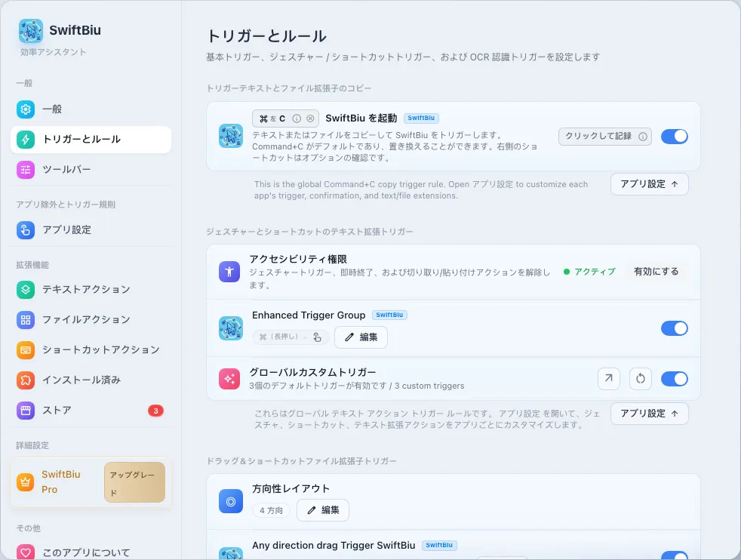
Task: Click the ショートカットアクション orange icon
Action: point(26,349)
